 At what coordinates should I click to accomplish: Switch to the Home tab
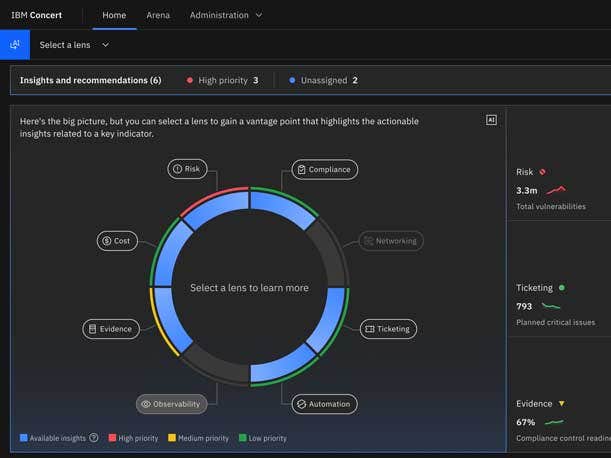114,15
